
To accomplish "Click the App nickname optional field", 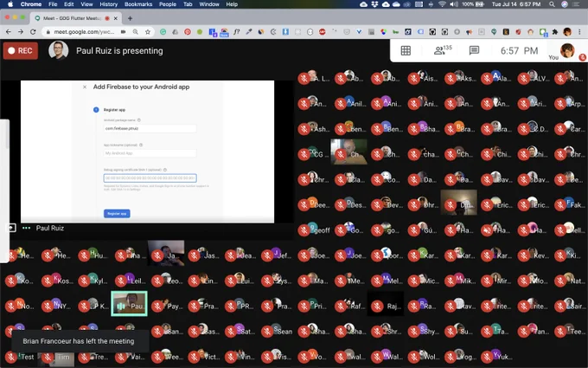I will pos(150,153).
